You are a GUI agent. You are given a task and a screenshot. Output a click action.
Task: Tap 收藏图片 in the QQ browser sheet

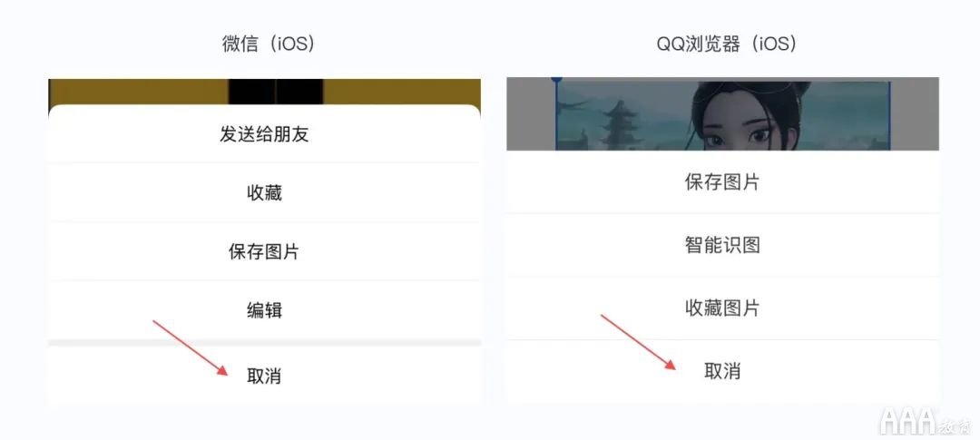point(722,308)
